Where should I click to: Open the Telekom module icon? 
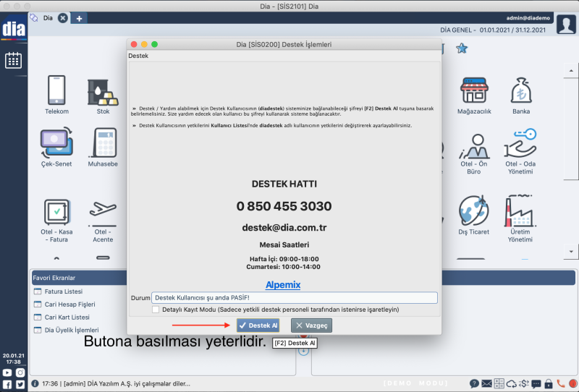(56, 92)
